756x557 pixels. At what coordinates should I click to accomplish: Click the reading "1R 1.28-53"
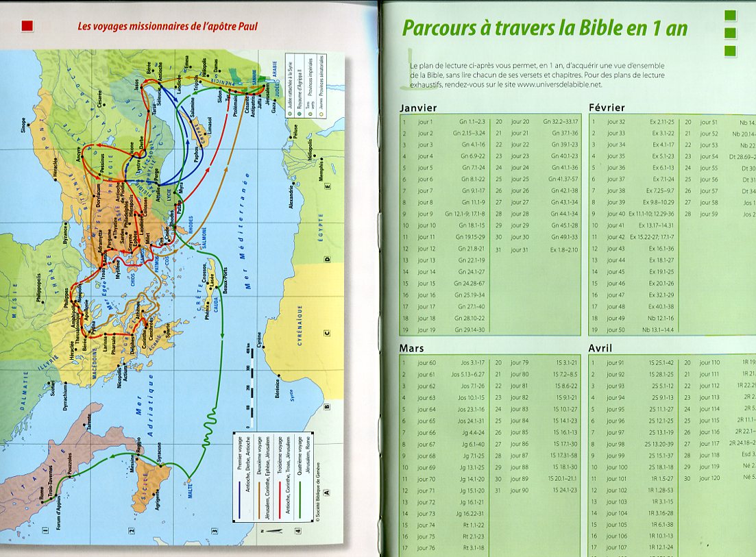click(661, 491)
